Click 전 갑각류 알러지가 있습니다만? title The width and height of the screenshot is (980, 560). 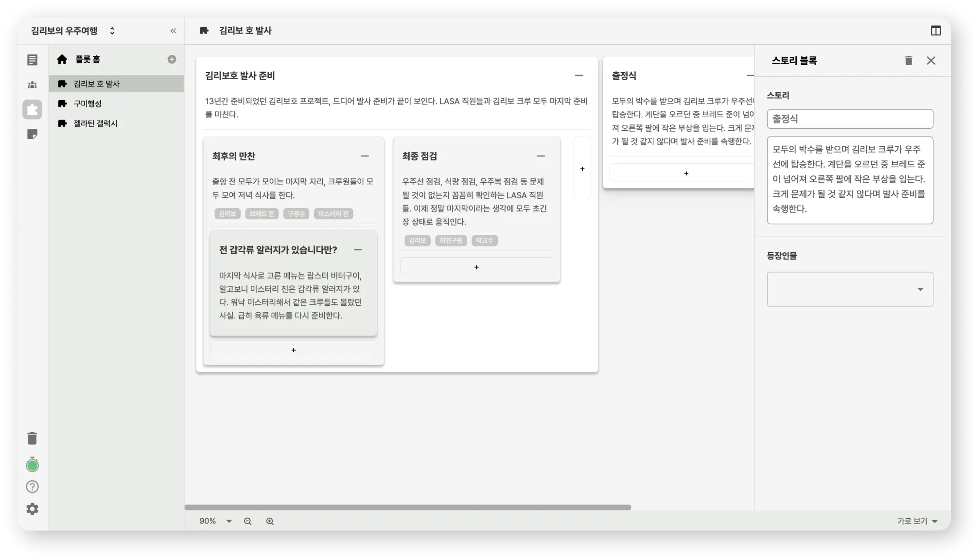coord(278,250)
